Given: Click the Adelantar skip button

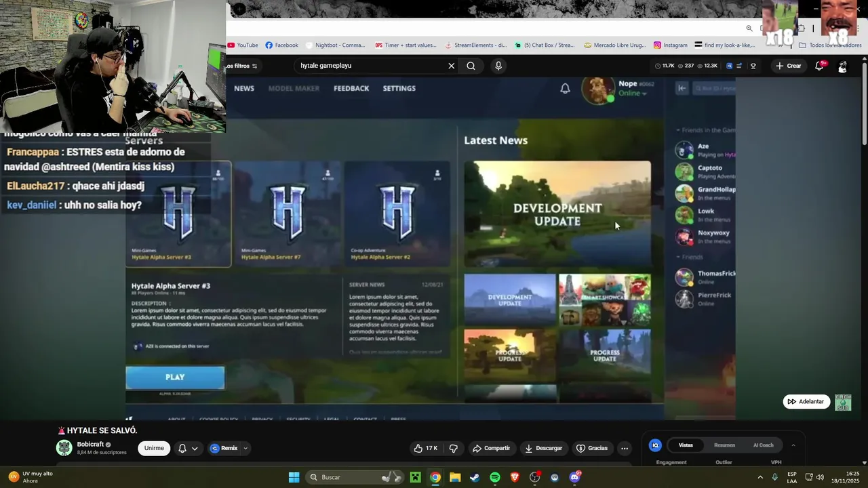Looking at the screenshot, I should (806, 402).
